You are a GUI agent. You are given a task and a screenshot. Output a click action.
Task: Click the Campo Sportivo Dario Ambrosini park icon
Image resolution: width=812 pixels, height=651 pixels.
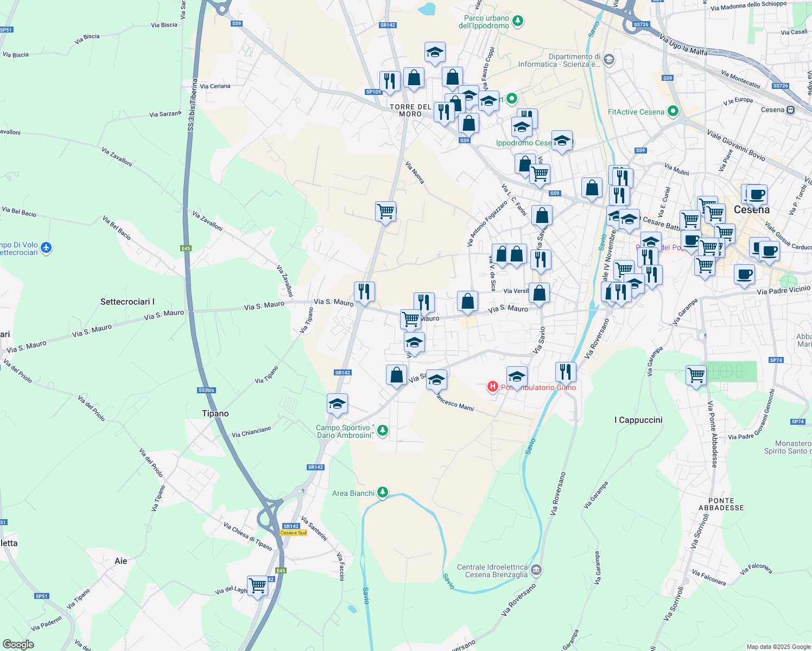pos(383,431)
